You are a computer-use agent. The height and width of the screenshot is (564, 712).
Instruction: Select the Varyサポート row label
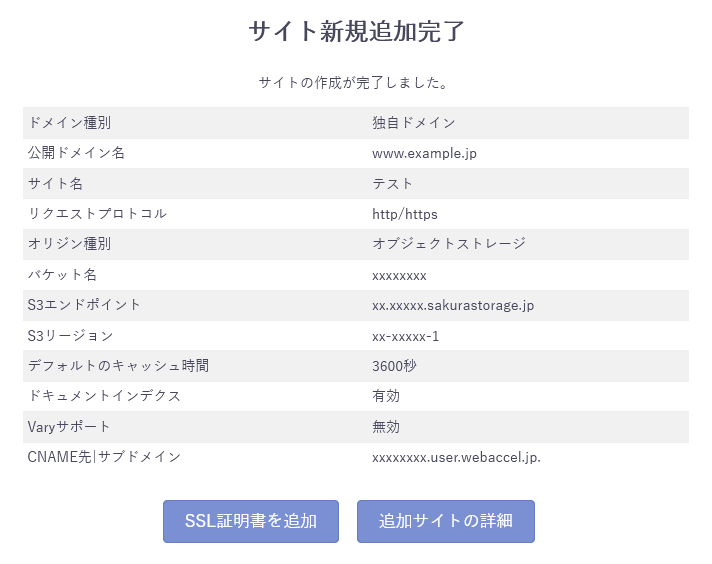pyautogui.click(x=71, y=427)
